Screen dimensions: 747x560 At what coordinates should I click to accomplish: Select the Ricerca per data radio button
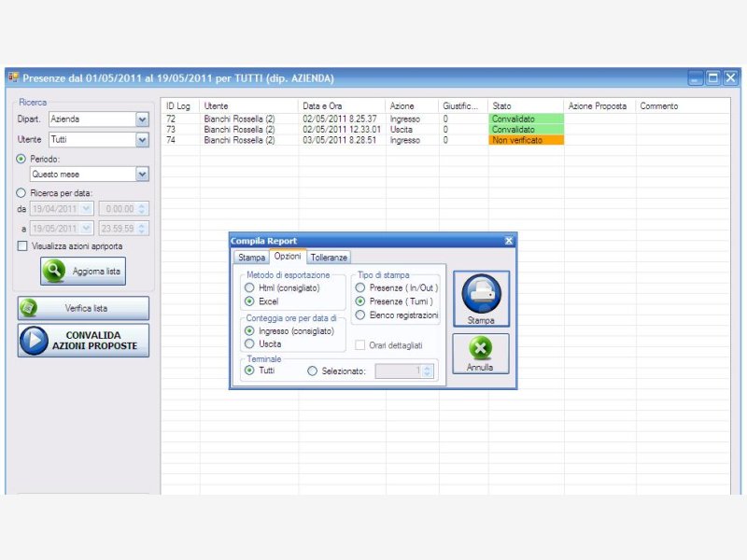pos(21,193)
